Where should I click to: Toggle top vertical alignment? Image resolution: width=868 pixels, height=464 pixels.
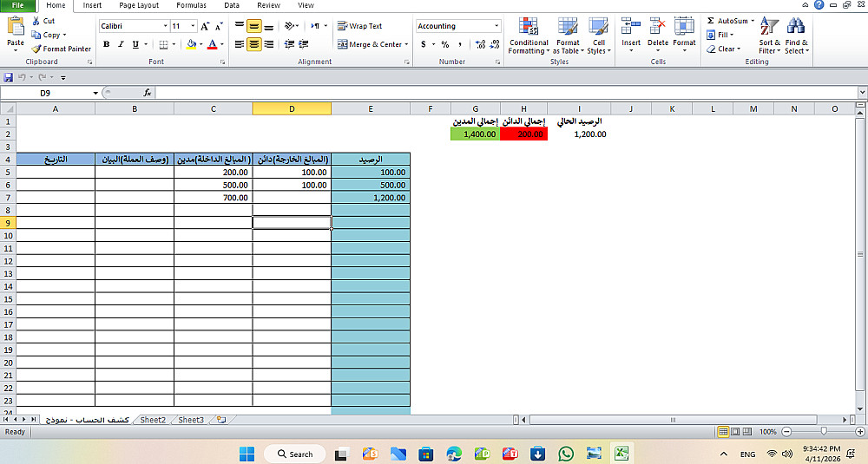coord(240,26)
